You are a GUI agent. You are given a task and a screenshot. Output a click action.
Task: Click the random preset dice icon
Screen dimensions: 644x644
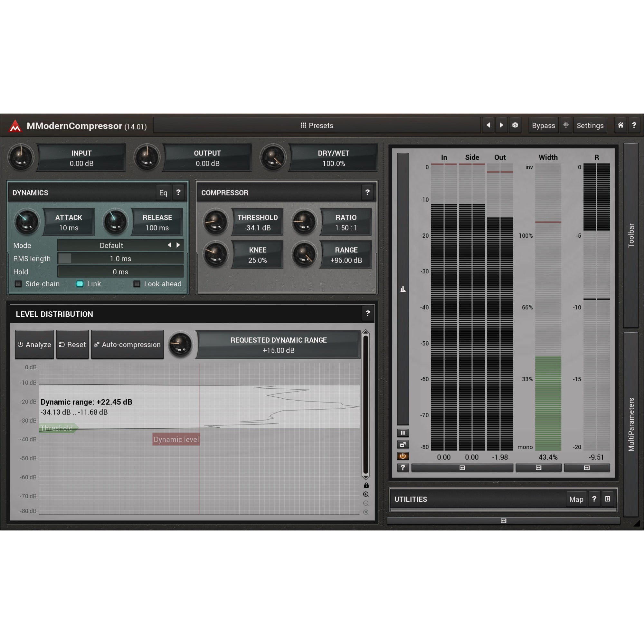(515, 125)
